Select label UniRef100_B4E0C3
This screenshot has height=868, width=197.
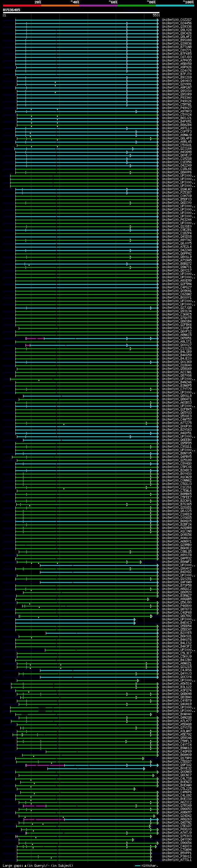(177, 623)
